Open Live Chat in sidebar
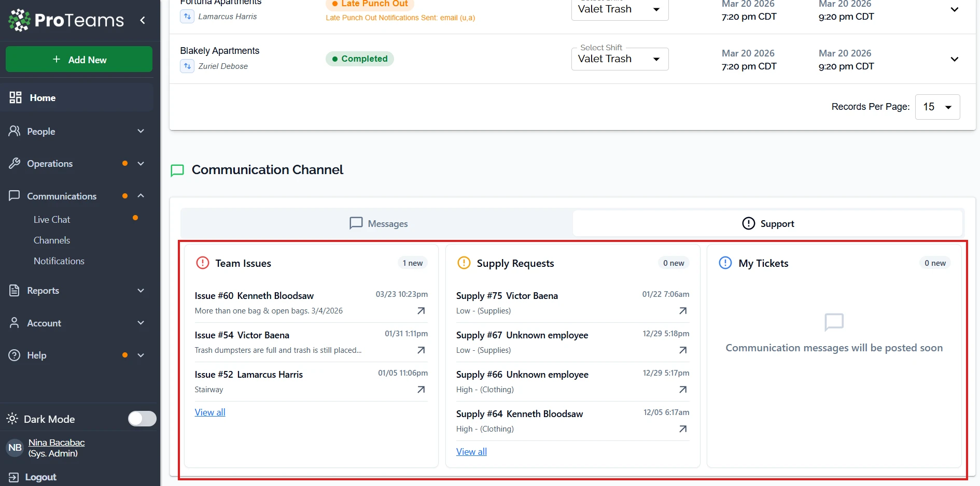Viewport: 980px width, 486px height. tap(52, 220)
